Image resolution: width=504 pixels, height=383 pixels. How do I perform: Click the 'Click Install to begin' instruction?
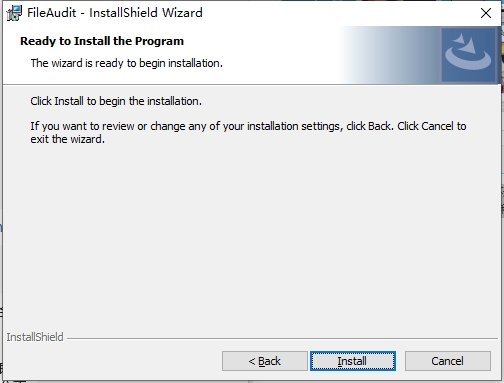click(116, 101)
